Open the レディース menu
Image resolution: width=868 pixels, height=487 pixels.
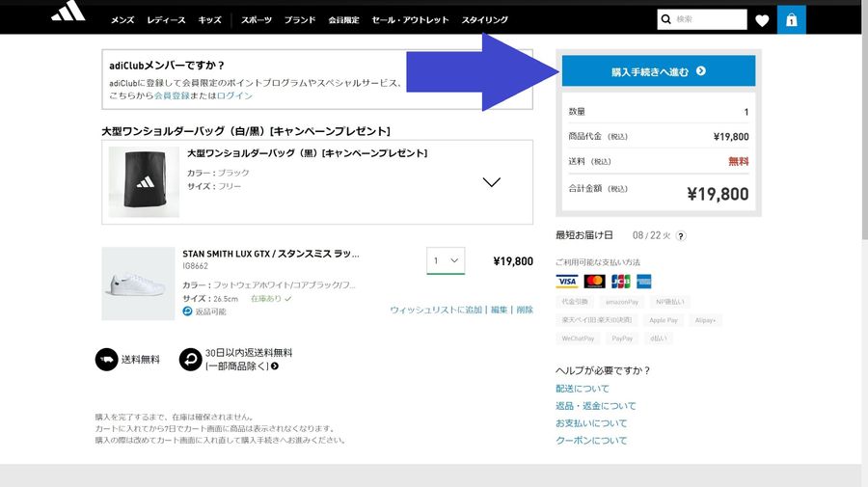pyautogui.click(x=166, y=20)
